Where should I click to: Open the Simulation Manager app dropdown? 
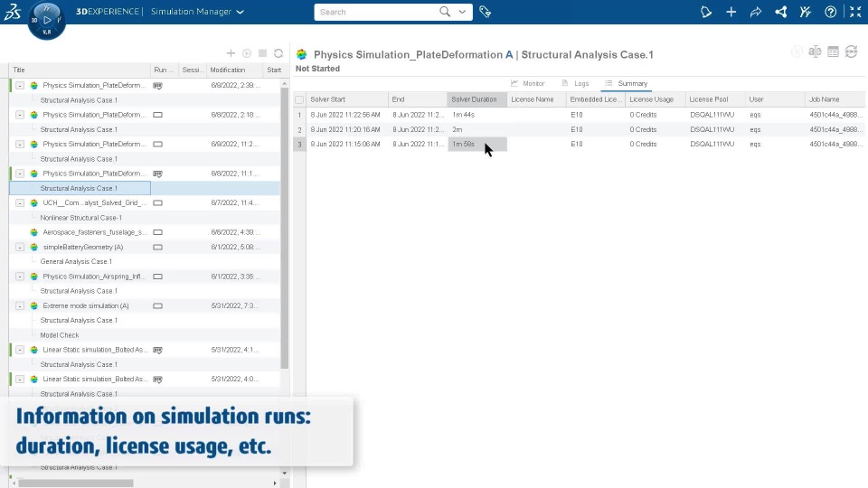tap(241, 12)
